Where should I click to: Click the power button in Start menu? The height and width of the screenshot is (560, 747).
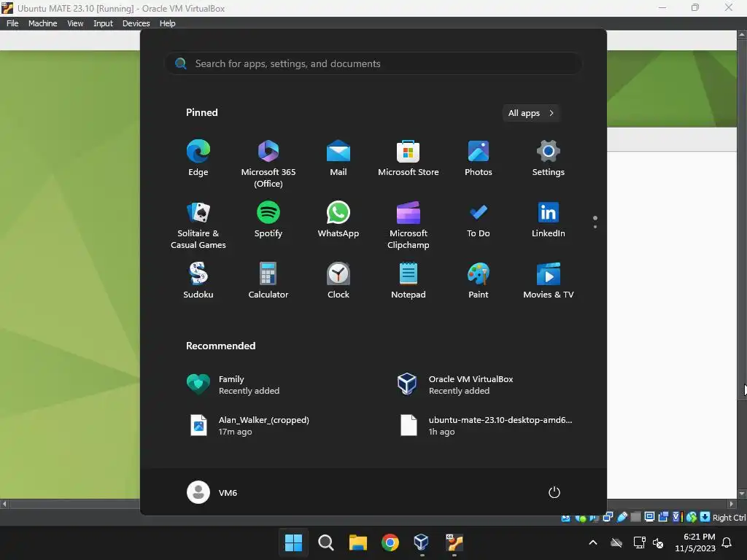point(554,492)
